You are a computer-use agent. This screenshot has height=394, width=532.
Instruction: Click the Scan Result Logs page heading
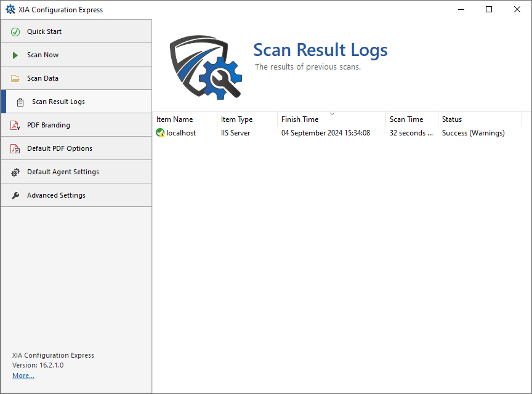pyautogui.click(x=320, y=50)
